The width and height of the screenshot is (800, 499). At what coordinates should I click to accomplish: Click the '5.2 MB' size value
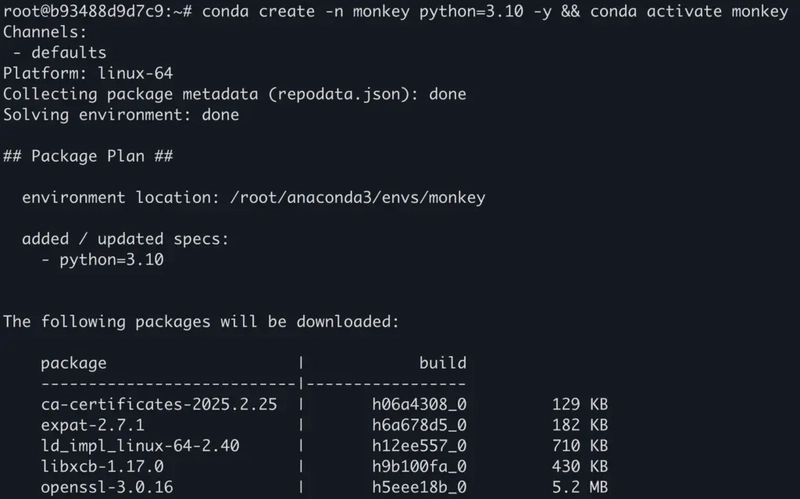click(x=580, y=487)
